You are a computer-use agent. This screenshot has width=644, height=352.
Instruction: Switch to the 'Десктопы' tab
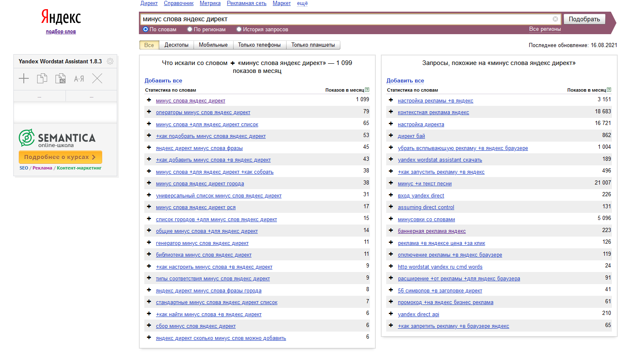click(x=176, y=45)
